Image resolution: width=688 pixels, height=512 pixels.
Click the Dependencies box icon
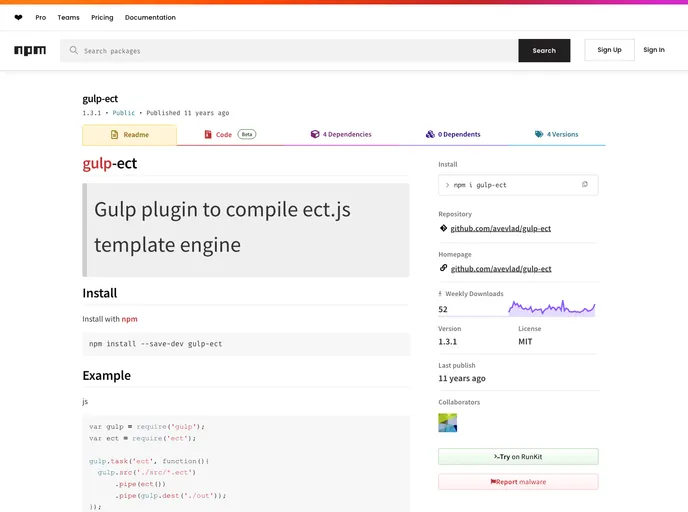click(x=315, y=134)
